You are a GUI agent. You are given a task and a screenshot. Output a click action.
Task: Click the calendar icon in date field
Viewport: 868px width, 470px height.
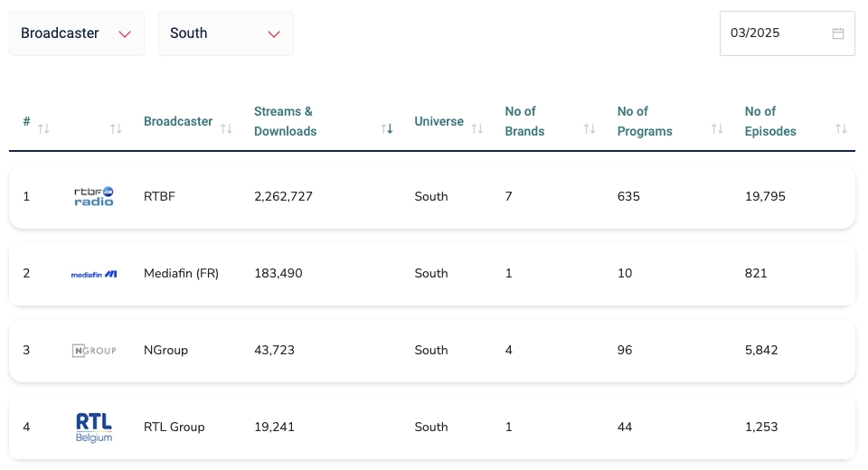837,33
